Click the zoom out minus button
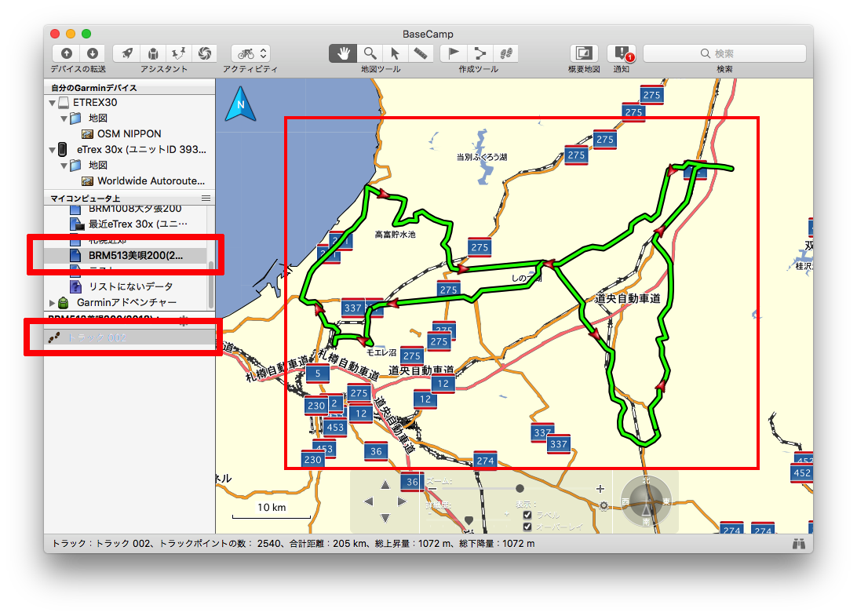 click(432, 489)
